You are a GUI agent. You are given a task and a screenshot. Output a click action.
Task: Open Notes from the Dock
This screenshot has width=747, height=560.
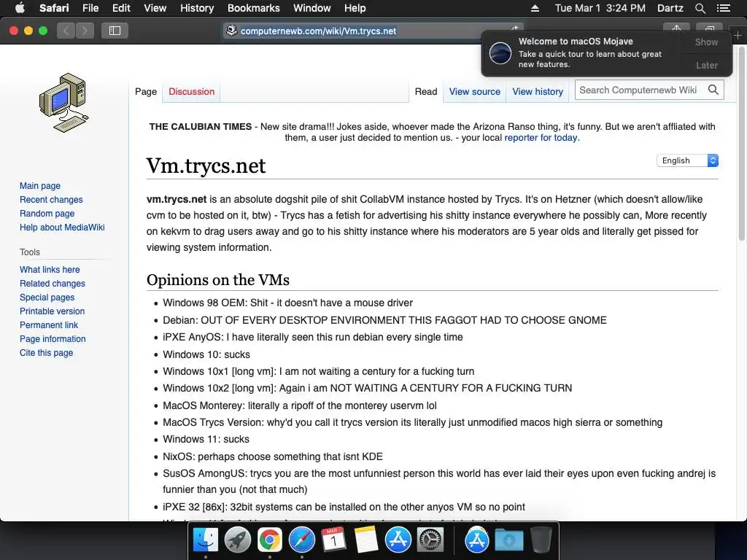coord(366,540)
